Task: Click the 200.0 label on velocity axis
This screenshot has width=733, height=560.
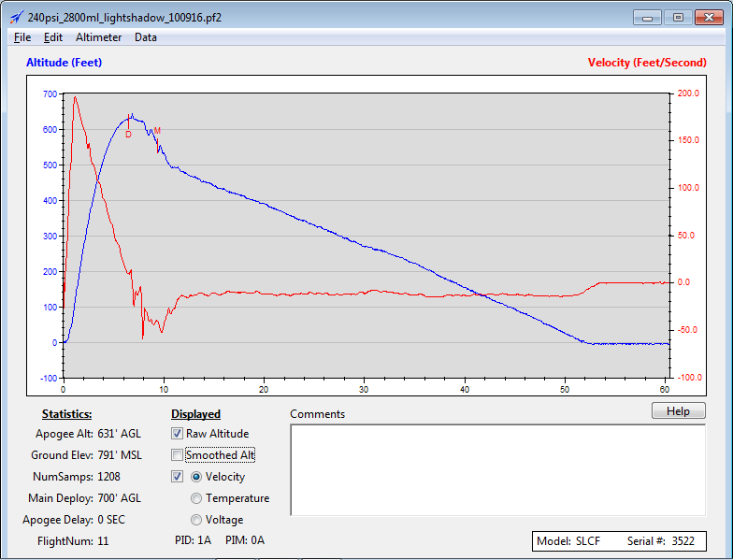Action: tap(688, 93)
